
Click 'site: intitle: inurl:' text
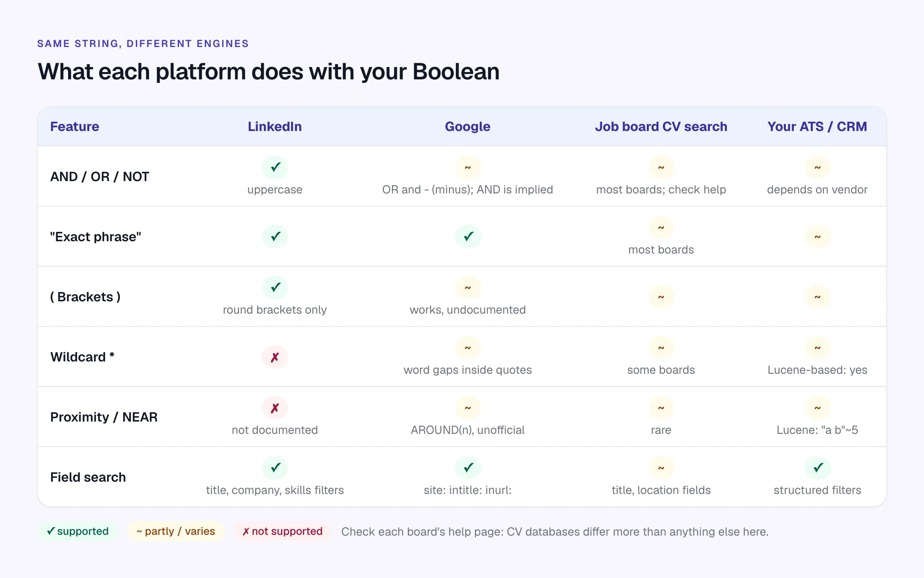(x=468, y=490)
